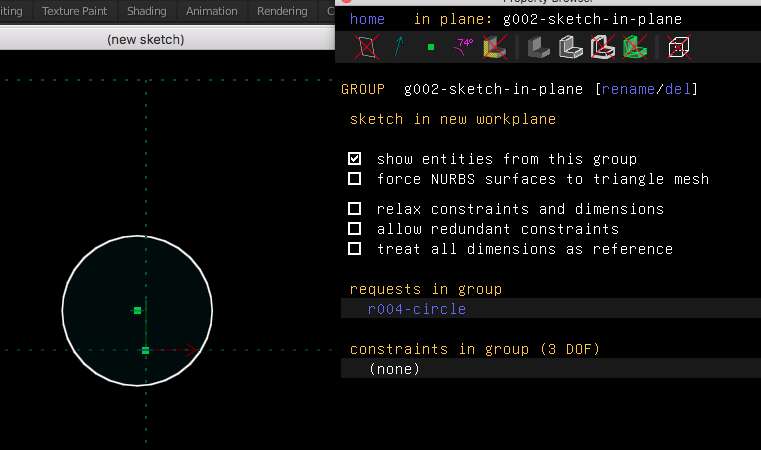761x450 pixels.
Task: Switch to Texture Paint tab
Action: pyautogui.click(x=74, y=11)
